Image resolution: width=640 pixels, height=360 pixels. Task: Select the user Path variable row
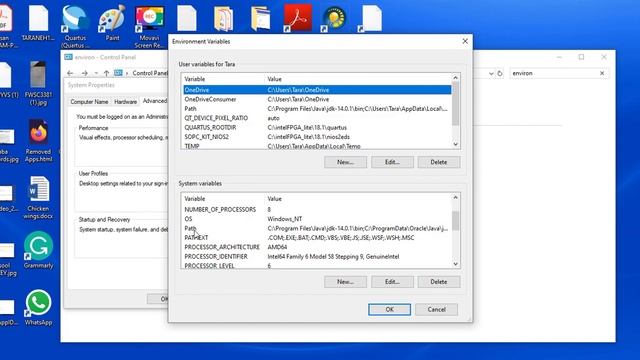tap(317, 109)
